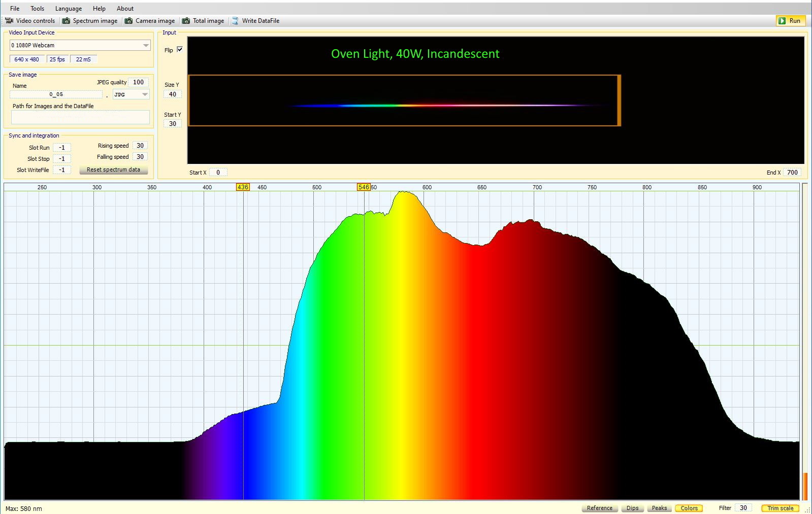
Task: Click the spectrum strip in camera preview
Action: 447,106
